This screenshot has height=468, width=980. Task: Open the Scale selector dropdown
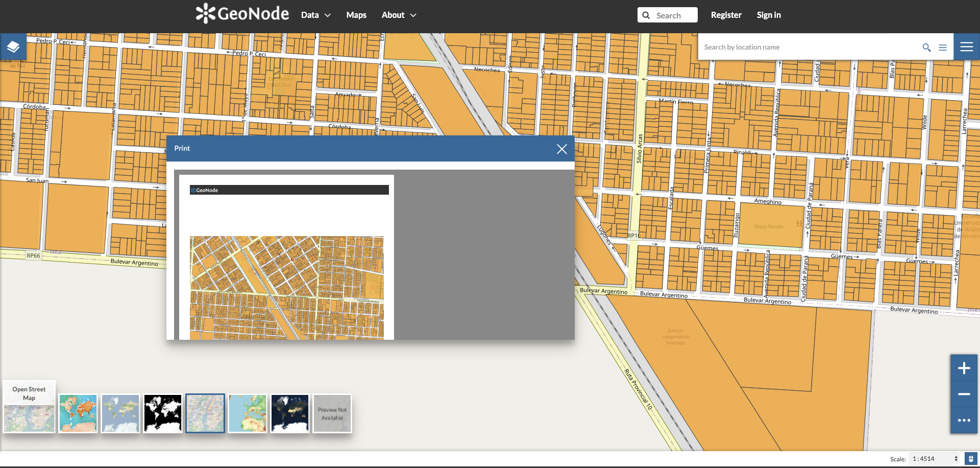point(935,459)
